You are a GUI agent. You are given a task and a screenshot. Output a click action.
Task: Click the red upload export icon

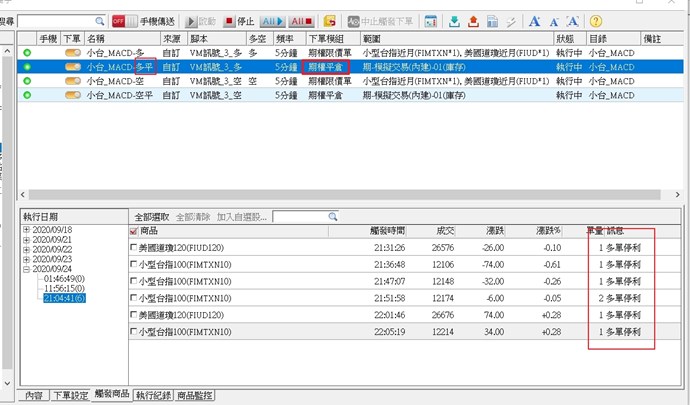(474, 20)
